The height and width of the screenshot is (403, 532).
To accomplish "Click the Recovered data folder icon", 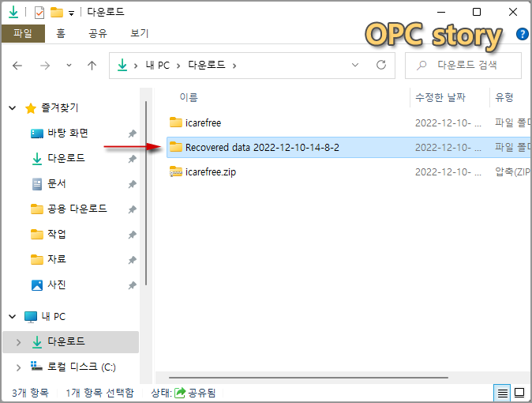I will point(176,147).
